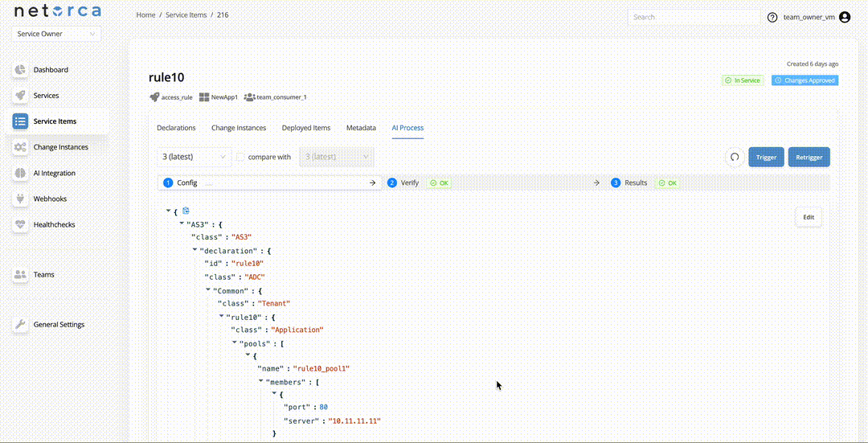
Task: Open the Deployed Items tab
Action: 306,128
